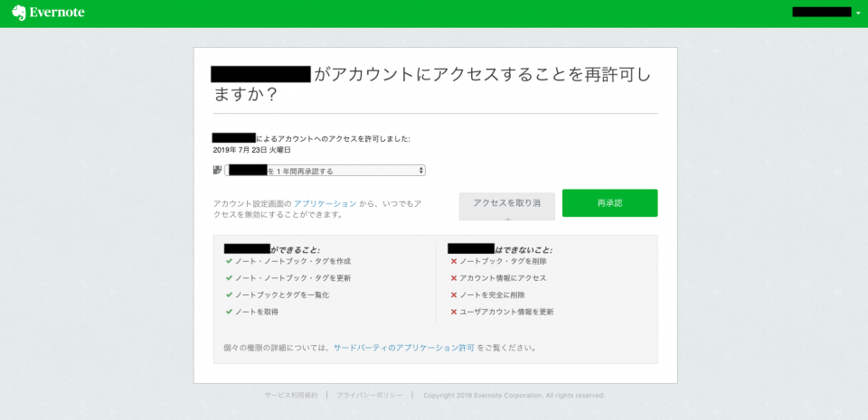This screenshot has width=868, height=420.
Task: Click the ができること heading
Action: 295,250
